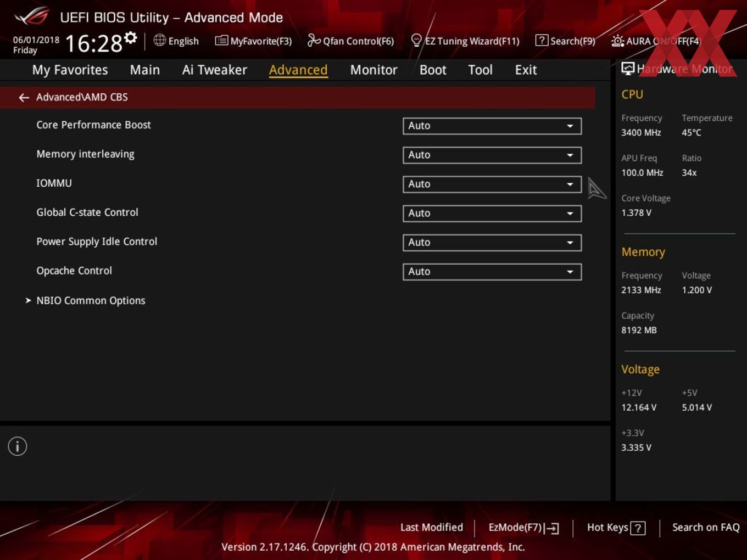This screenshot has height=560, width=747.
Task: Expand the NBIO Common Options submenu
Action: tap(91, 300)
